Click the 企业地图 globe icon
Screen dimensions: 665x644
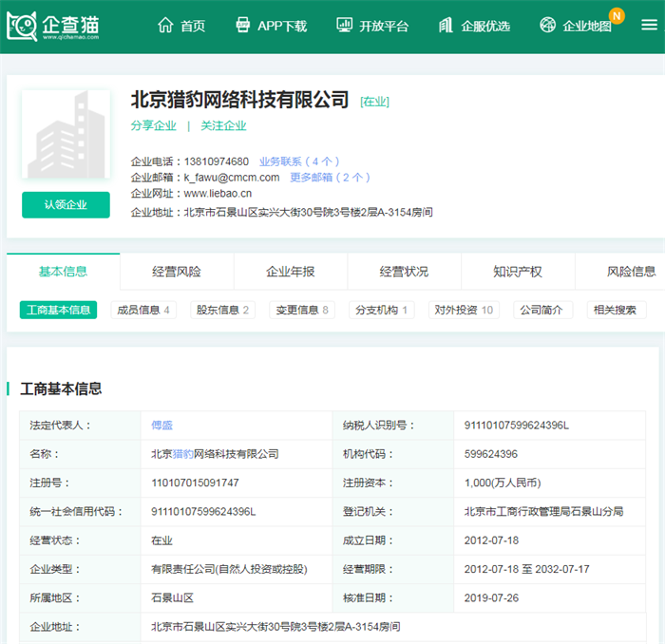click(547, 25)
